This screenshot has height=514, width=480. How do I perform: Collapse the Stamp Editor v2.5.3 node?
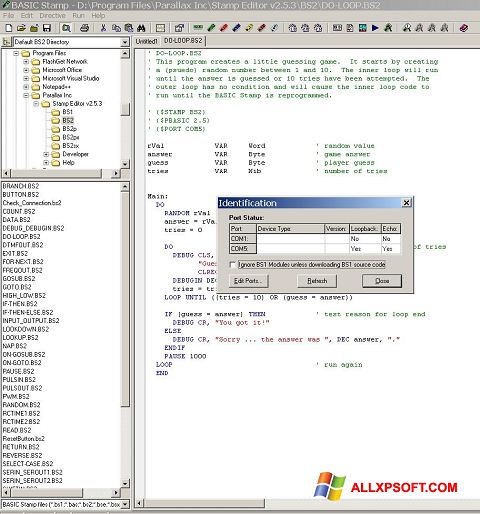pyautogui.click(x=36, y=104)
